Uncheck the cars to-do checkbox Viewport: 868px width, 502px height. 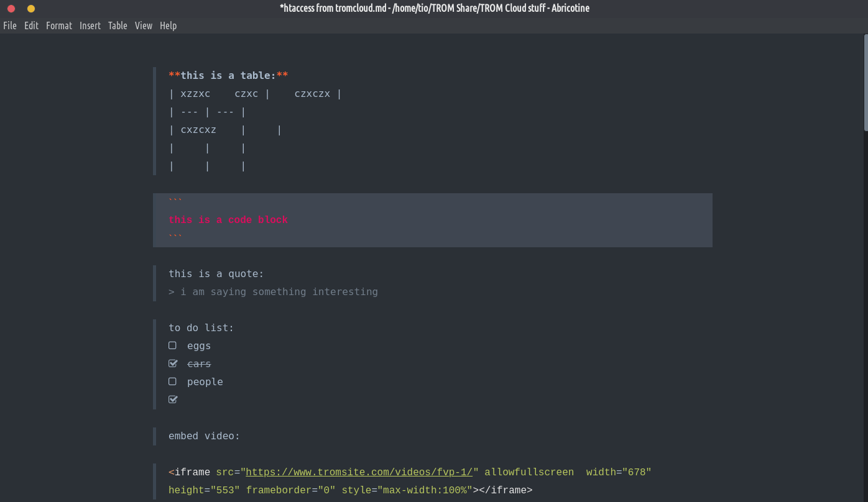[x=173, y=363]
